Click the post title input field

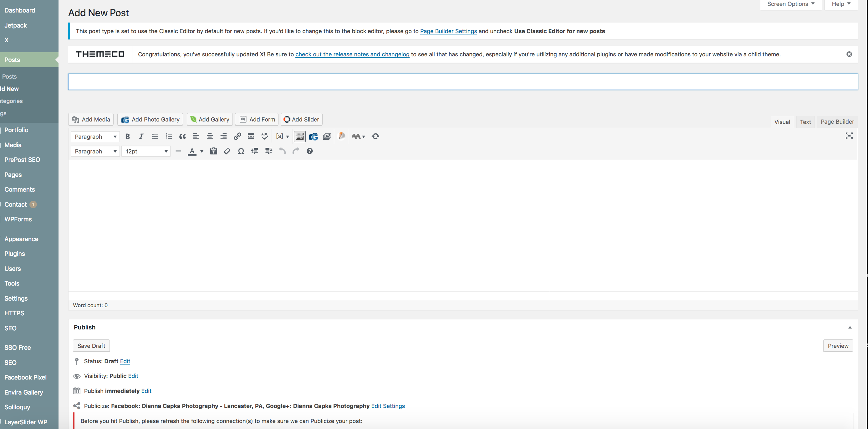tap(463, 82)
